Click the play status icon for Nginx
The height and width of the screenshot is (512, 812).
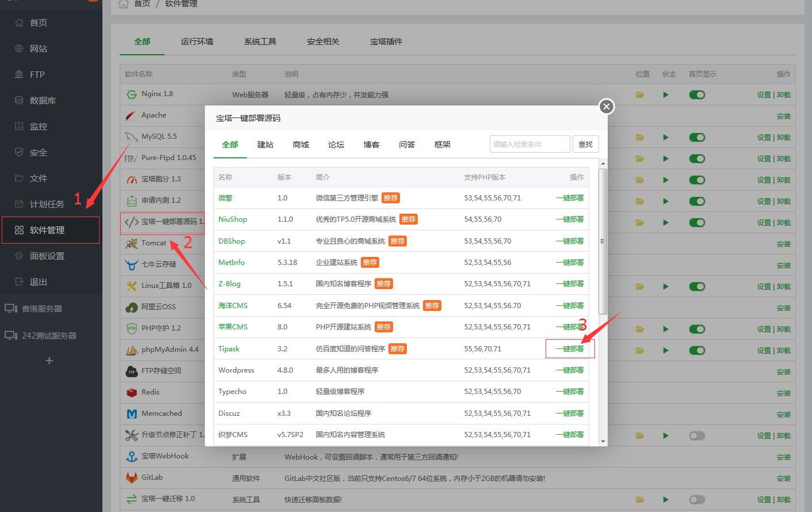[666, 94]
